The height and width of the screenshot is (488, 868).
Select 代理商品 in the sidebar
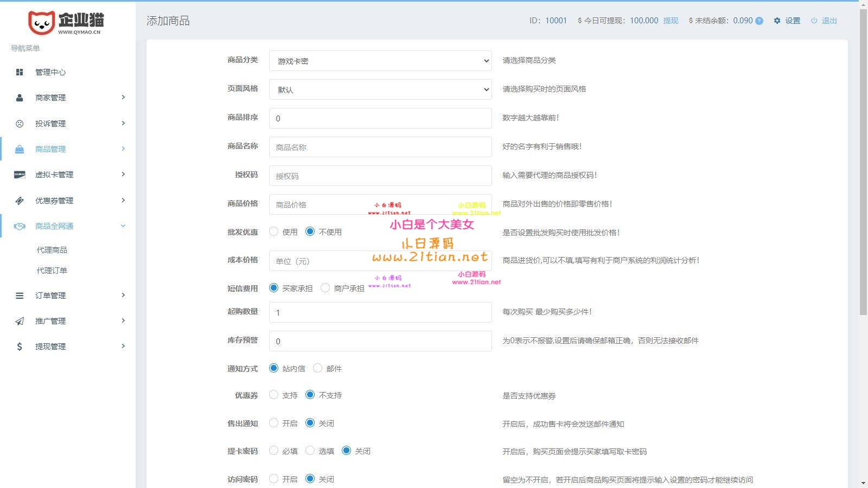52,249
